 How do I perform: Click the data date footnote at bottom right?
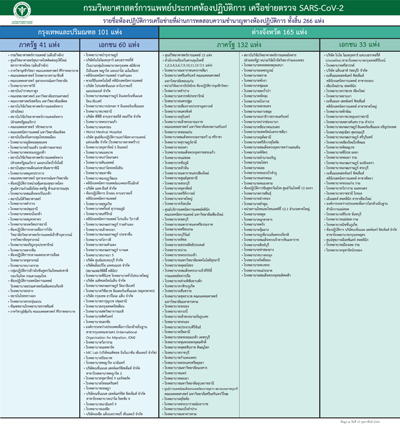(x=360, y=422)
